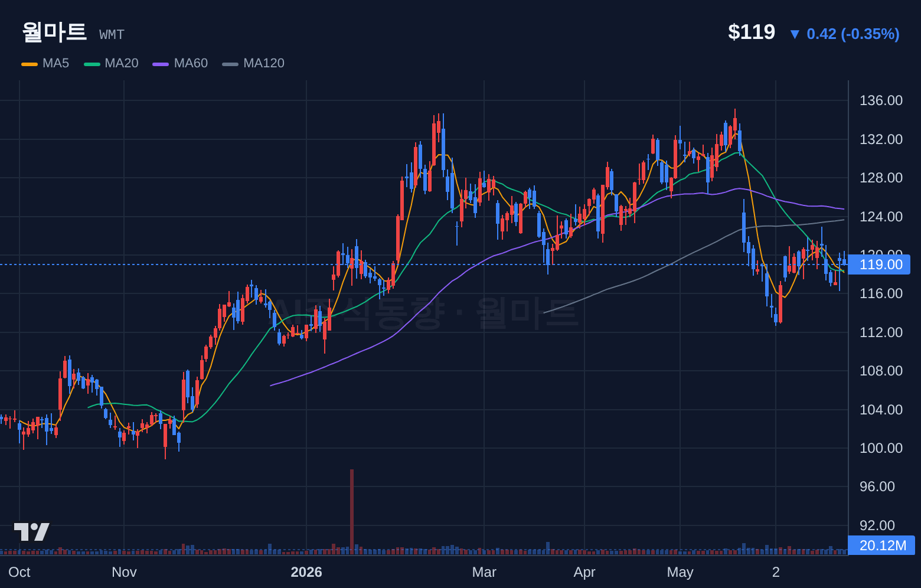This screenshot has height=588, width=921.
Task: Click the 104.00 price axis label
Action: coord(881,410)
